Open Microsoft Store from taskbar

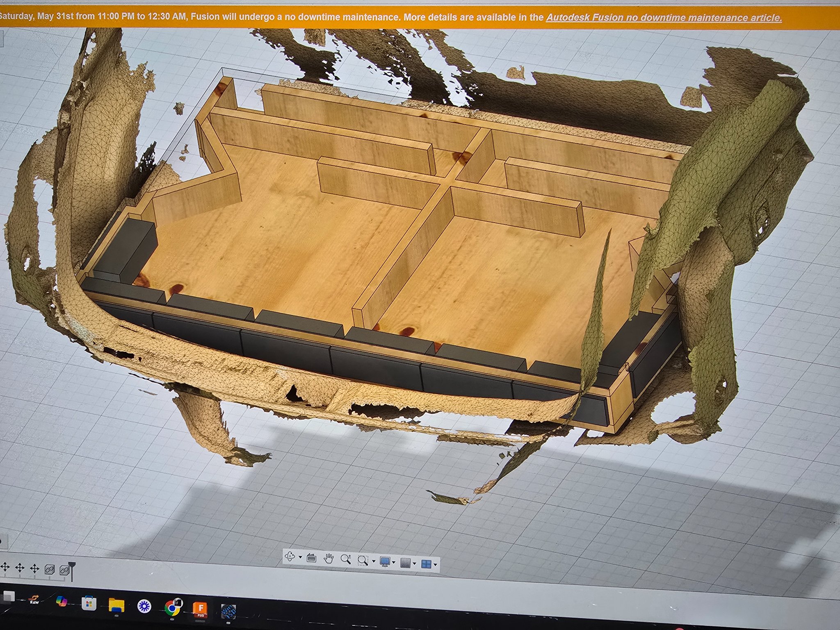[x=89, y=603]
